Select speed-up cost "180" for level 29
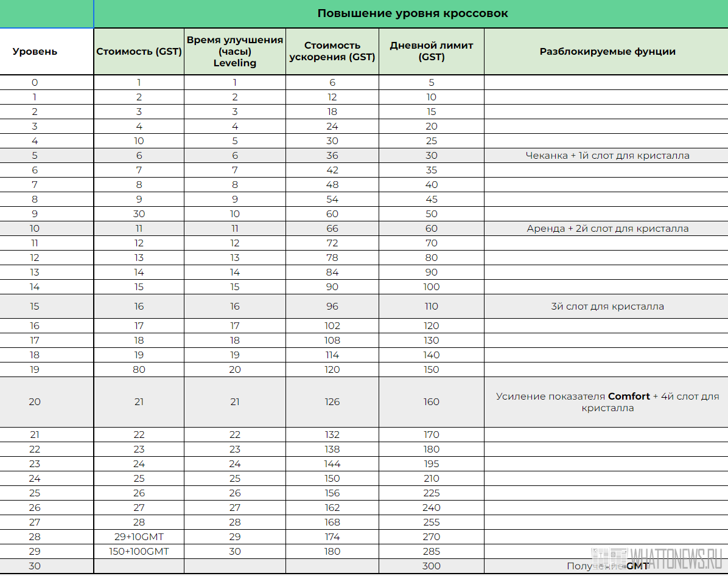728x576 pixels. (332, 552)
